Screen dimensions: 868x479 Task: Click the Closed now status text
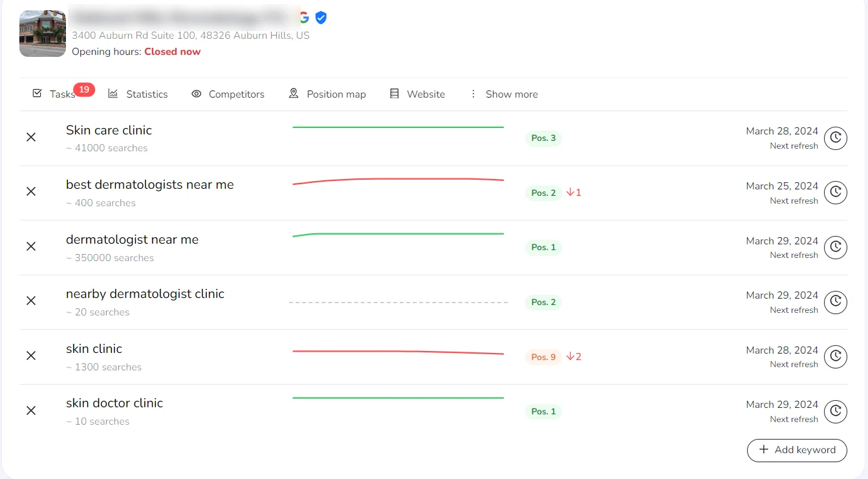click(172, 52)
